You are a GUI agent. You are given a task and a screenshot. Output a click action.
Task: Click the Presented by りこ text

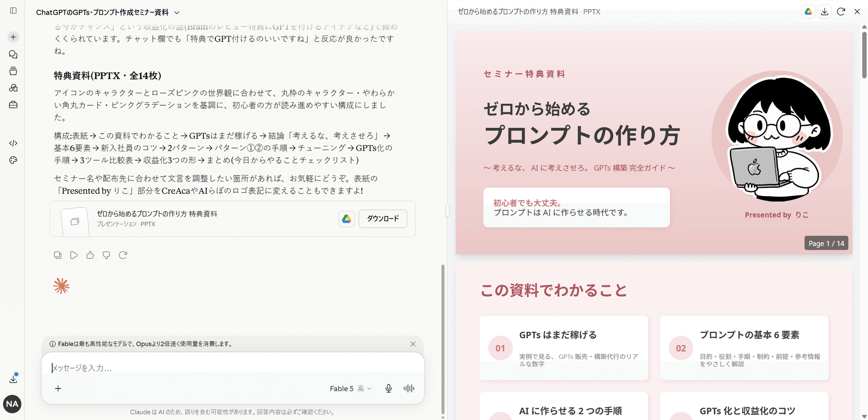pos(776,215)
